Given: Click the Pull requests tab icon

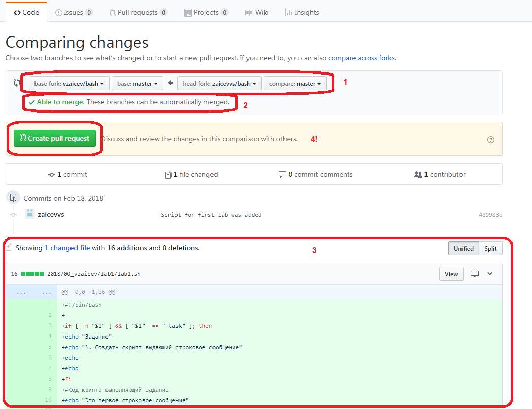Looking at the screenshot, I should click(x=112, y=13).
